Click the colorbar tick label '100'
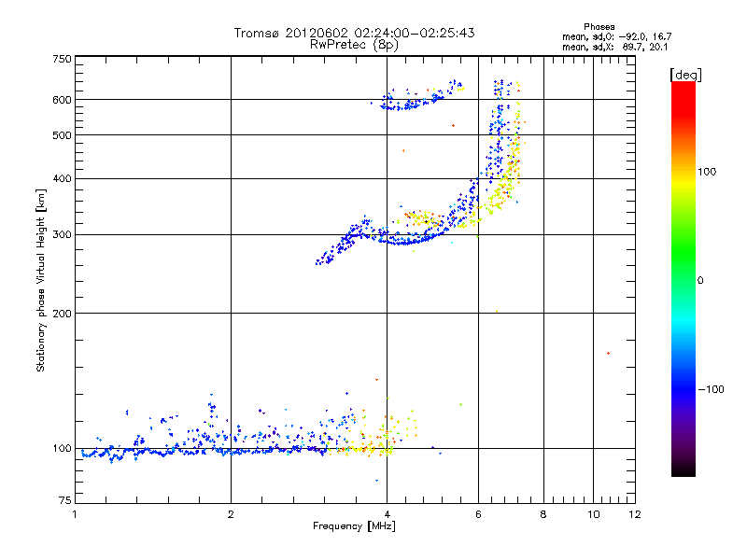The image size is (747, 560). pos(707,172)
